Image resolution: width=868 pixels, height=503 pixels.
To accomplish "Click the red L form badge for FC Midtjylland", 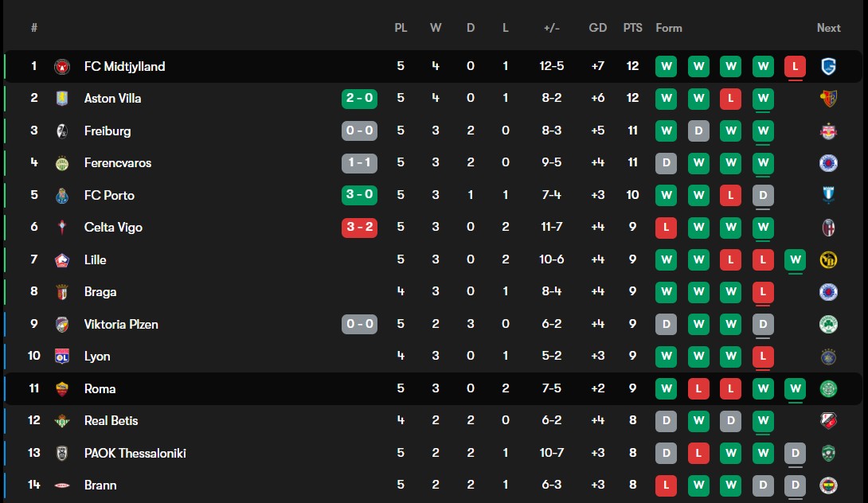I will (x=794, y=67).
